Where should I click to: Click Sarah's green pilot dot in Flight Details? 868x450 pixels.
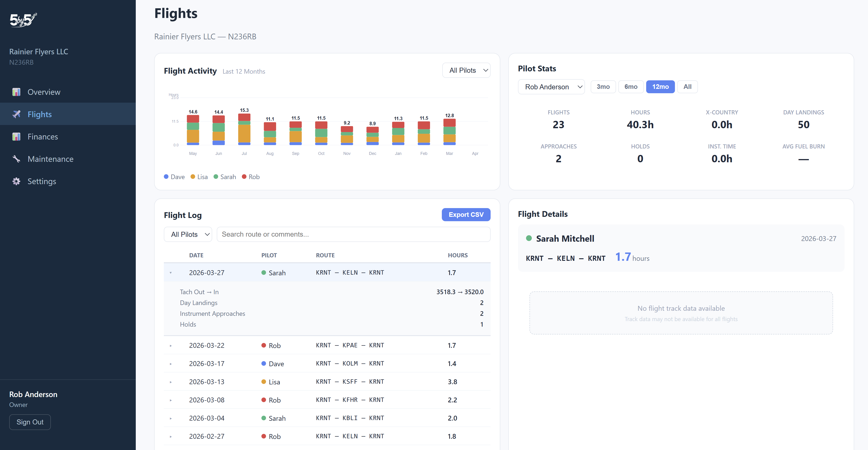click(x=529, y=238)
